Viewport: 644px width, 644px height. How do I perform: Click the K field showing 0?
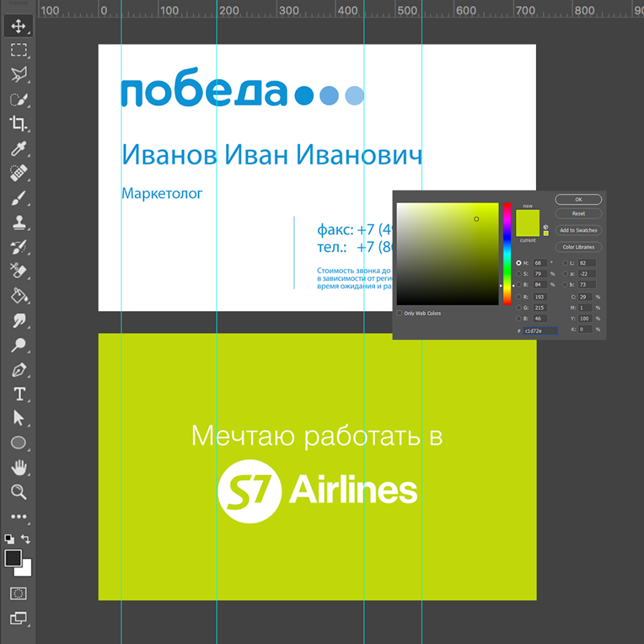coord(585,329)
